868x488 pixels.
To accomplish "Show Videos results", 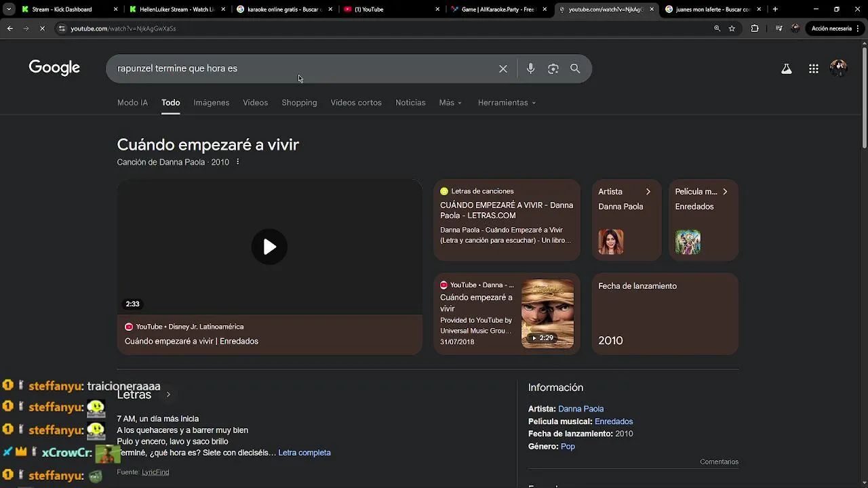I will coord(256,102).
